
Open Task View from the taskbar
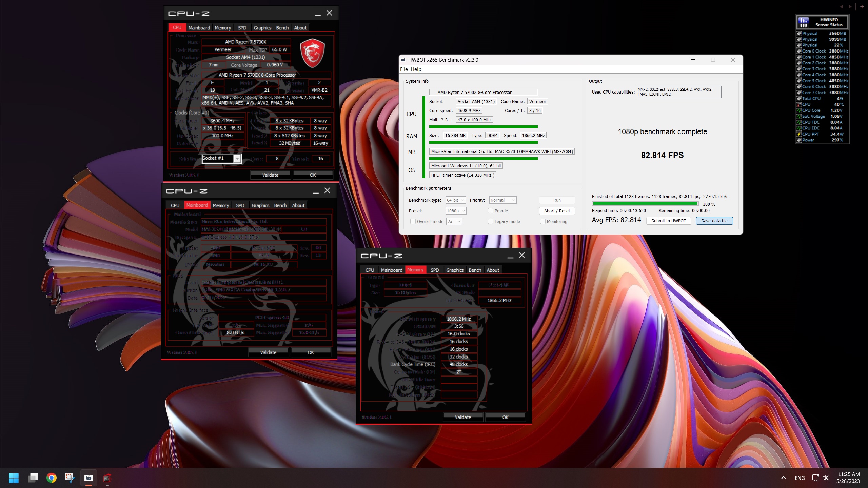tap(33, 478)
